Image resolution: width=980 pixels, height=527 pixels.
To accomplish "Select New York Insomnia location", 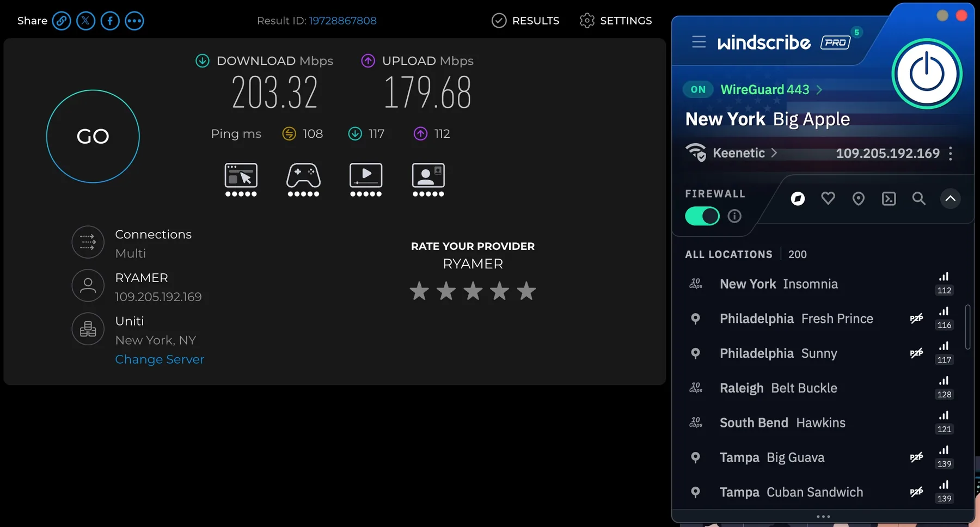I will pyautogui.click(x=821, y=284).
